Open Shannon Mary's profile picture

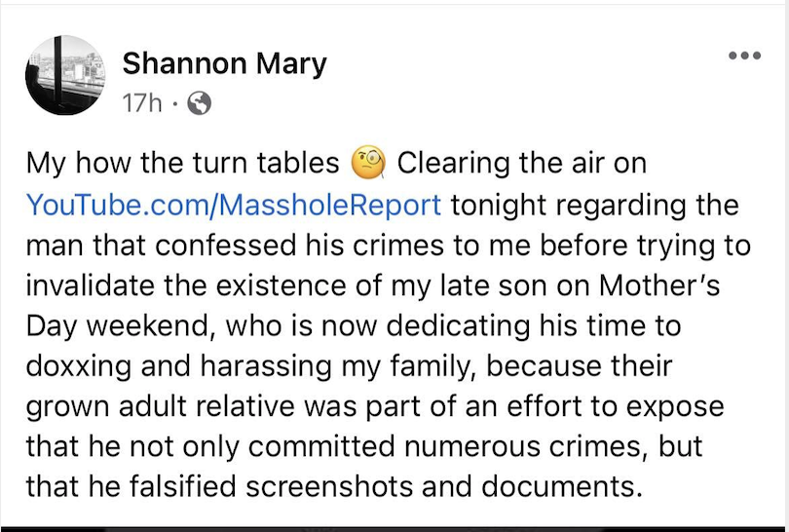[64, 76]
